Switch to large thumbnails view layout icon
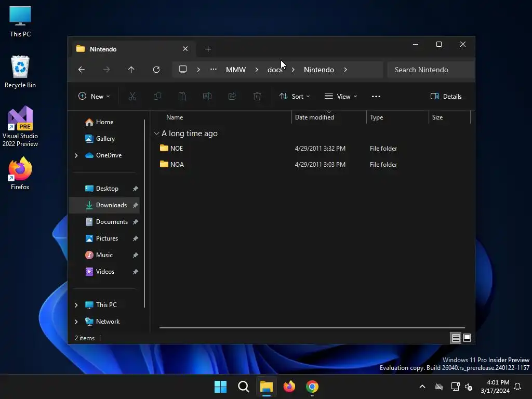 [x=467, y=338]
